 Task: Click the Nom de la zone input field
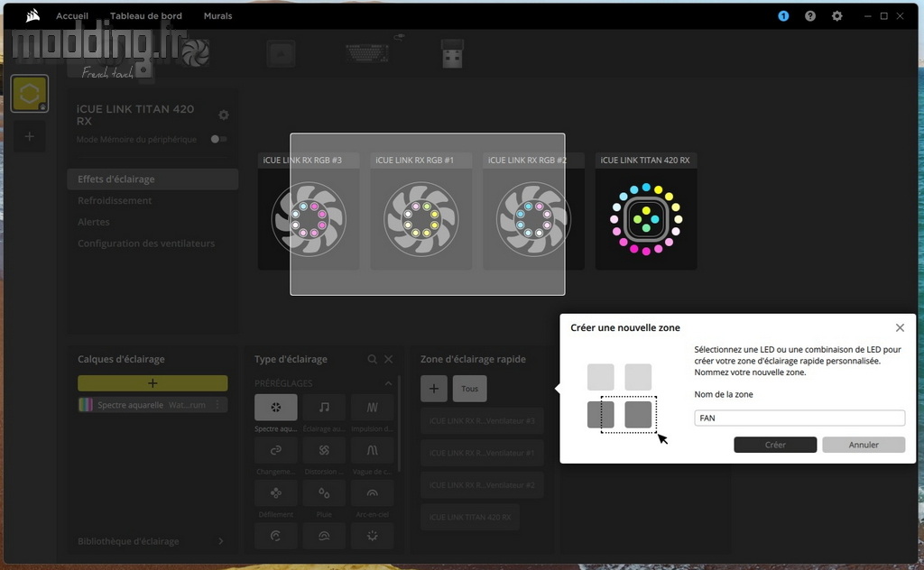coord(799,418)
